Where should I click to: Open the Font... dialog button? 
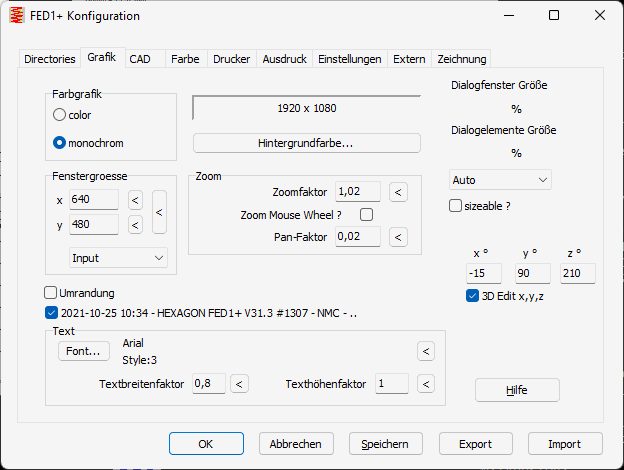(83, 351)
